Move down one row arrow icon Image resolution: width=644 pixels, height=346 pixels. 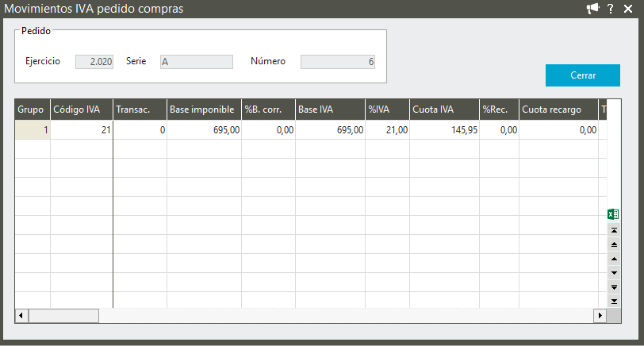[x=614, y=273]
